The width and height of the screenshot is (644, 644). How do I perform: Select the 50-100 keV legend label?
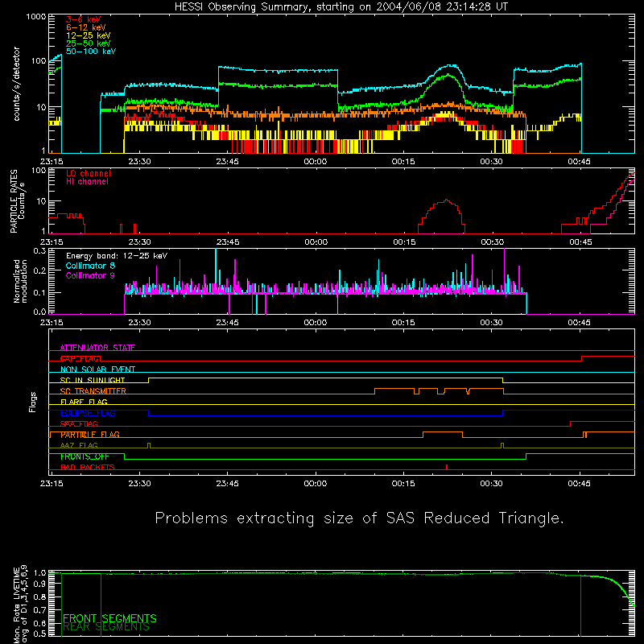tap(91, 52)
